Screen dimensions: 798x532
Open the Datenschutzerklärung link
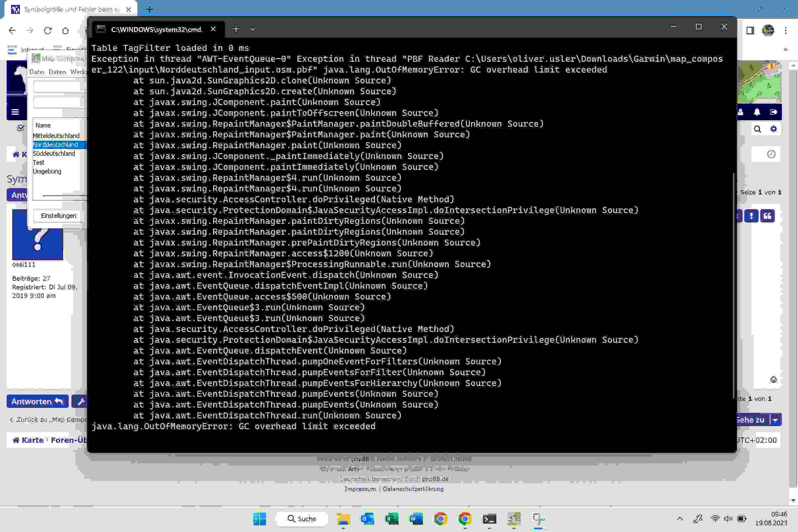pos(413,489)
